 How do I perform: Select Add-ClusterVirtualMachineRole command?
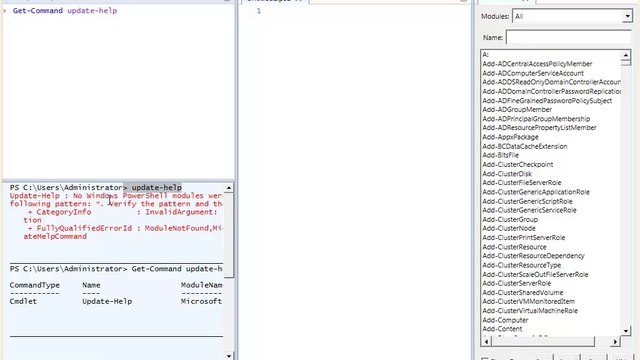tap(530, 311)
